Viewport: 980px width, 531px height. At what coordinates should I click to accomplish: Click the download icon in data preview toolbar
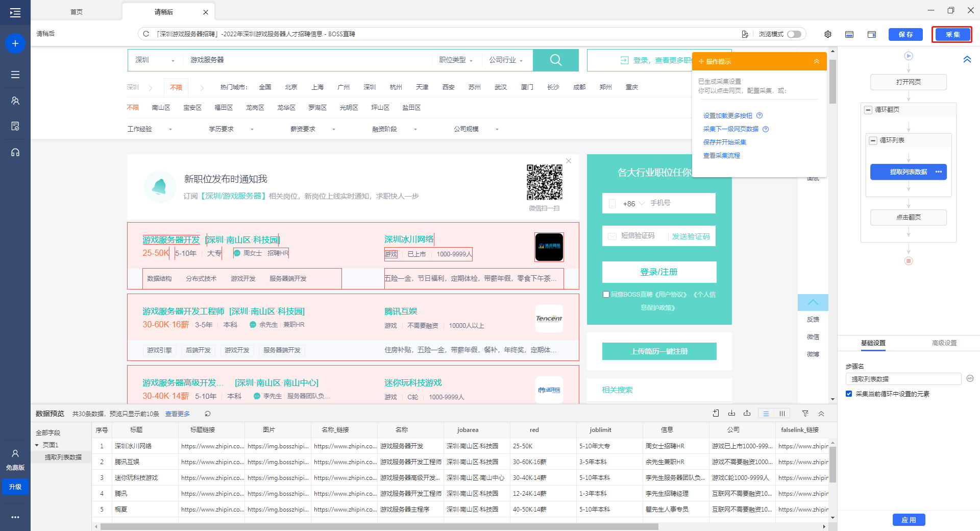(731, 414)
